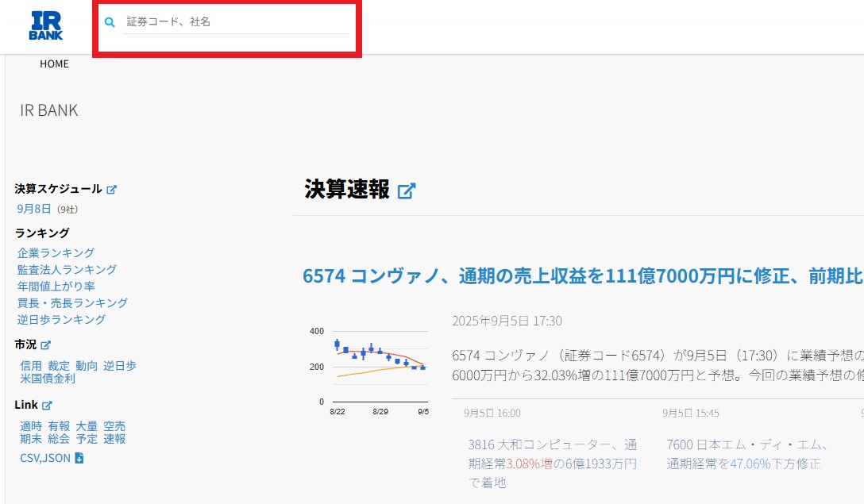
Task: Open external link icon beside Link heading
Action: 47,406
